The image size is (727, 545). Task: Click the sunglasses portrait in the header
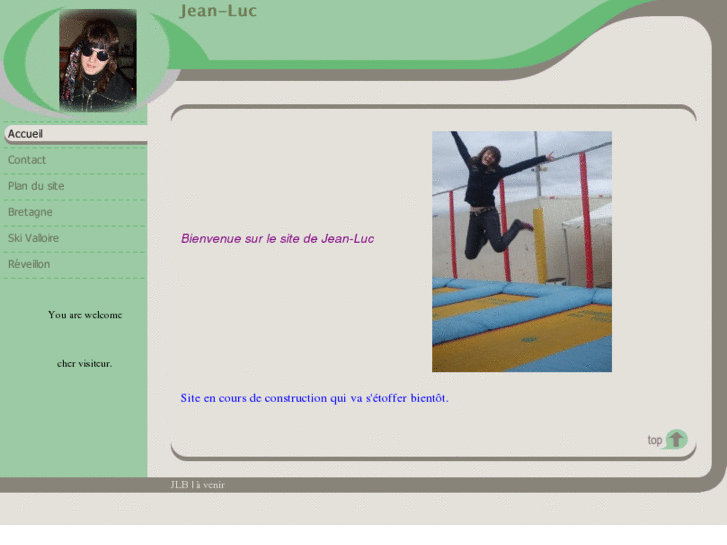coord(97,60)
